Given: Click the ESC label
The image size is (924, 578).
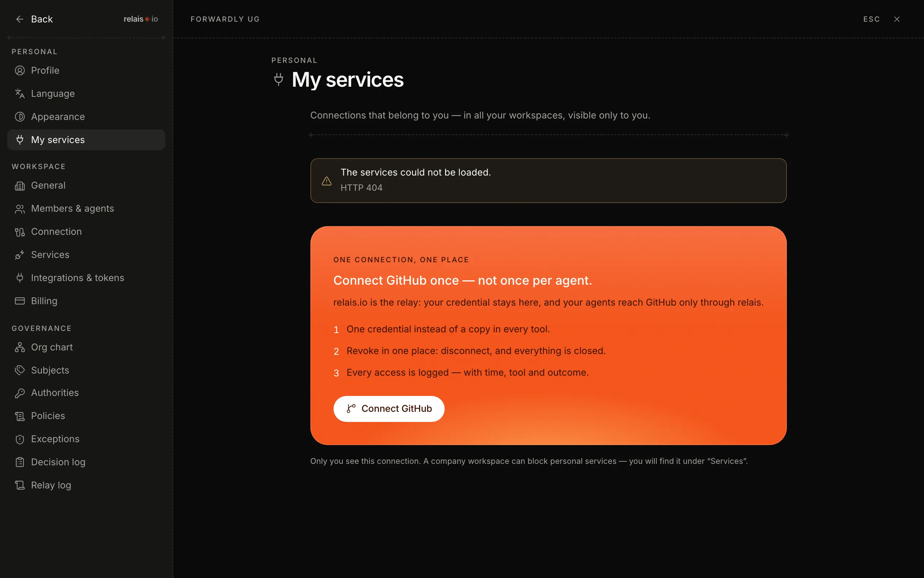Looking at the screenshot, I should coord(872,19).
